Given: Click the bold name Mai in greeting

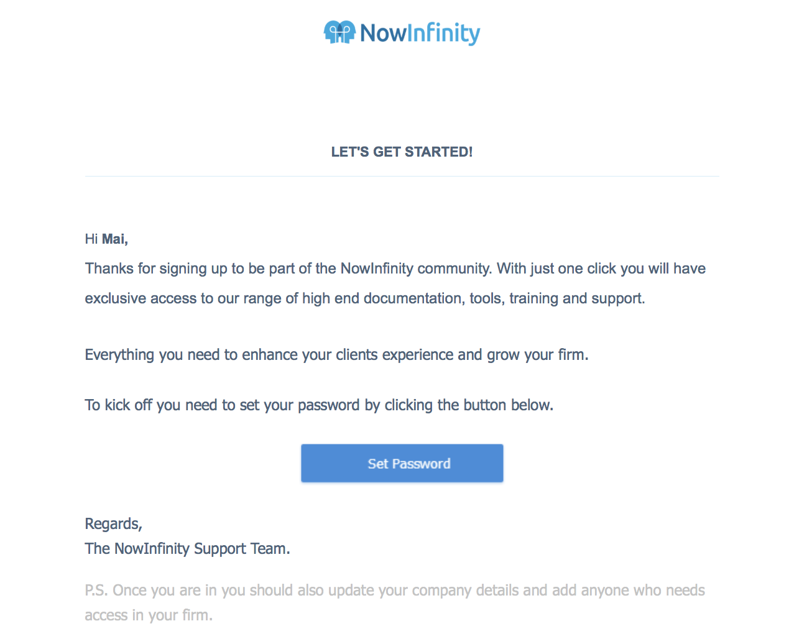Looking at the screenshot, I should [x=114, y=239].
